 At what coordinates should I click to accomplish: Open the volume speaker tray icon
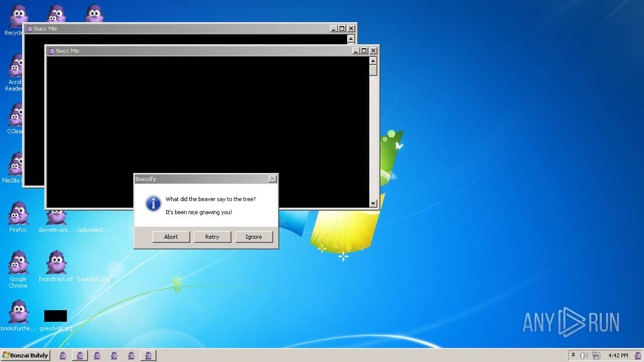click(x=584, y=355)
